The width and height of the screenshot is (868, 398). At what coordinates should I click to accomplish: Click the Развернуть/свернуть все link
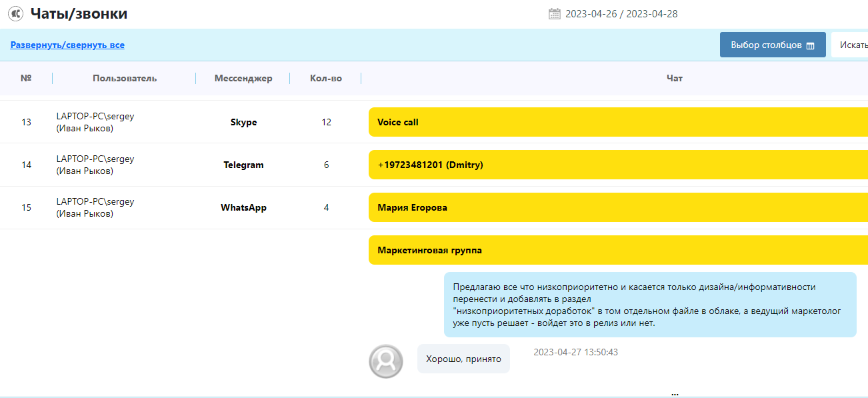(x=67, y=45)
